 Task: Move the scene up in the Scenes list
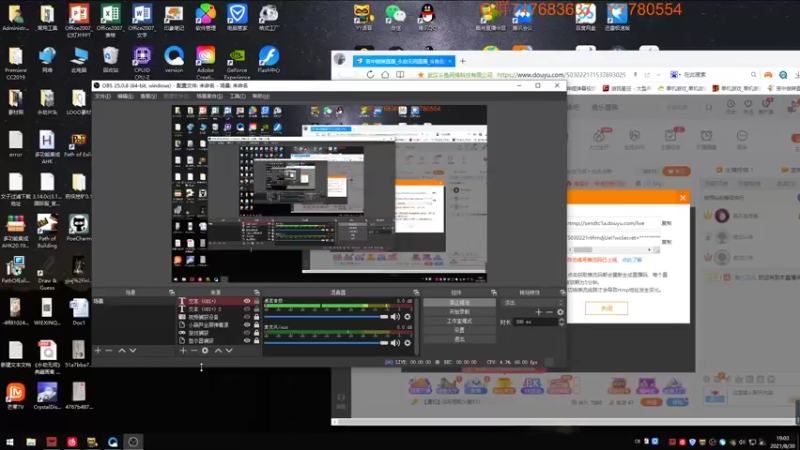122,351
